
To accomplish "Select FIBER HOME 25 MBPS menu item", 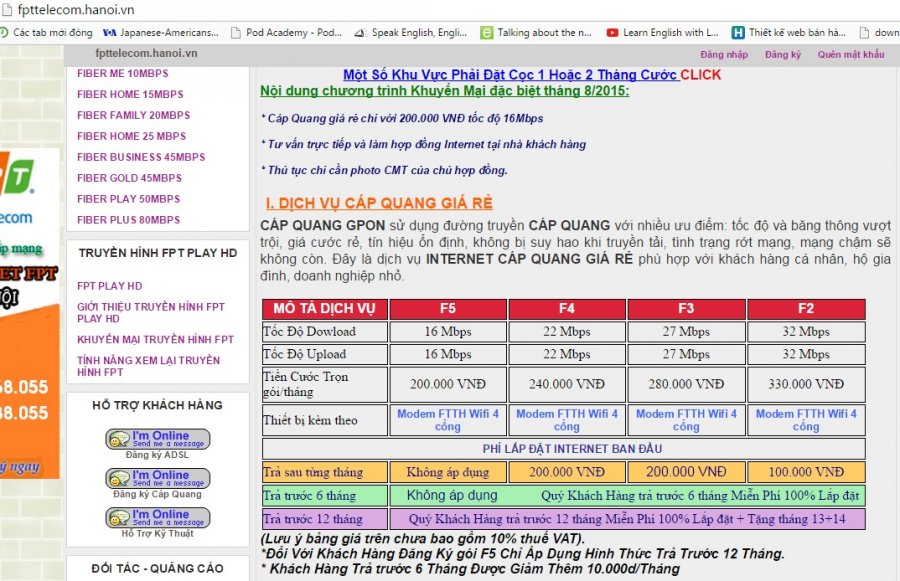I will point(131,136).
